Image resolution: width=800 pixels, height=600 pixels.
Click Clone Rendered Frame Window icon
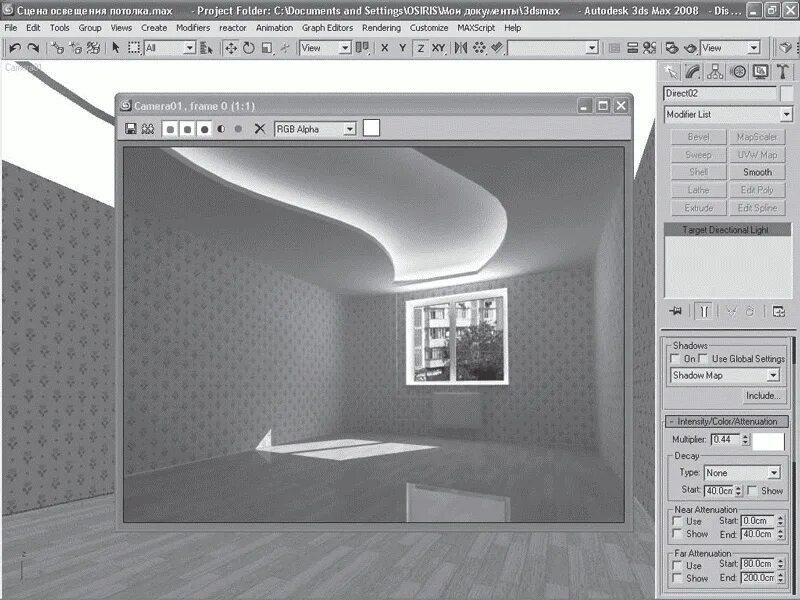(148, 129)
